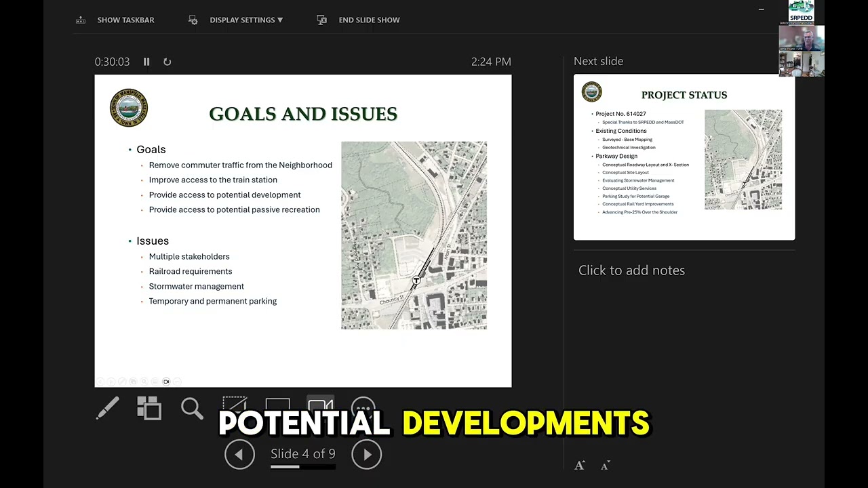Click the SHOW TASKBAR label
The width and height of the screenshot is (868, 488).
click(x=126, y=20)
